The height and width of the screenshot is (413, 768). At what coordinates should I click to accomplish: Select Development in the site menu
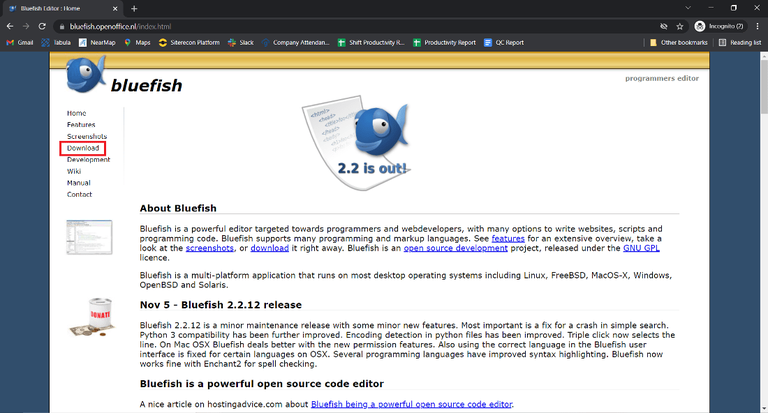(89, 160)
